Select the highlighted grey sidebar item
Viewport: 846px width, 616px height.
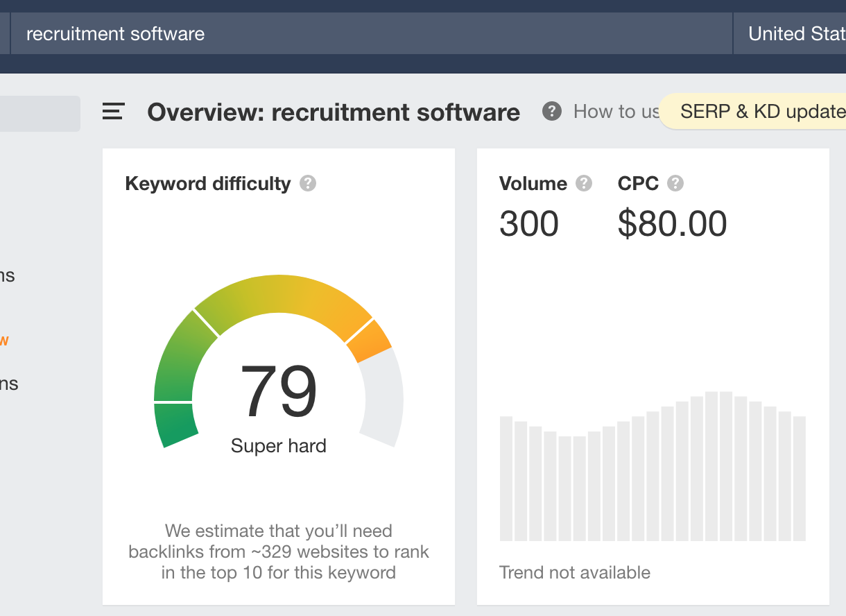click(40, 114)
